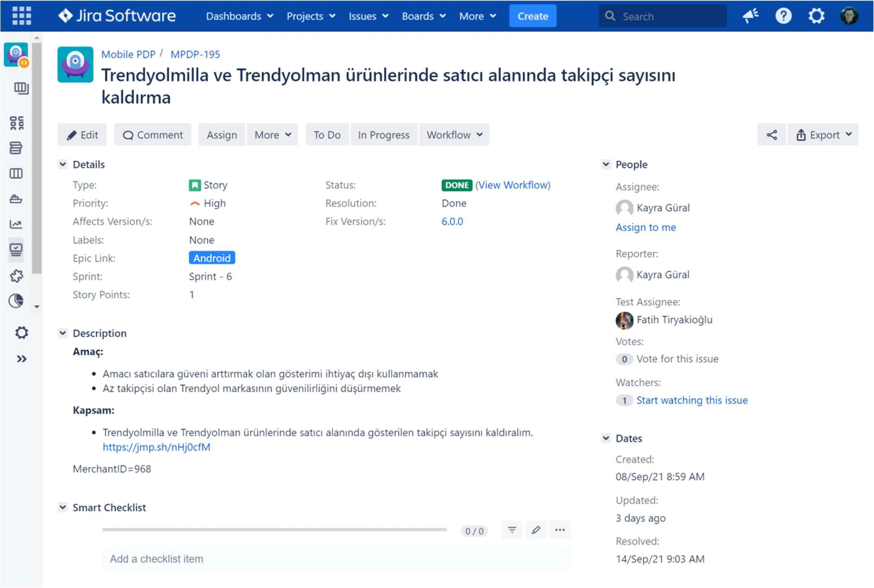Open the Android epic link
This screenshot has width=874, height=588.
pos(212,258)
